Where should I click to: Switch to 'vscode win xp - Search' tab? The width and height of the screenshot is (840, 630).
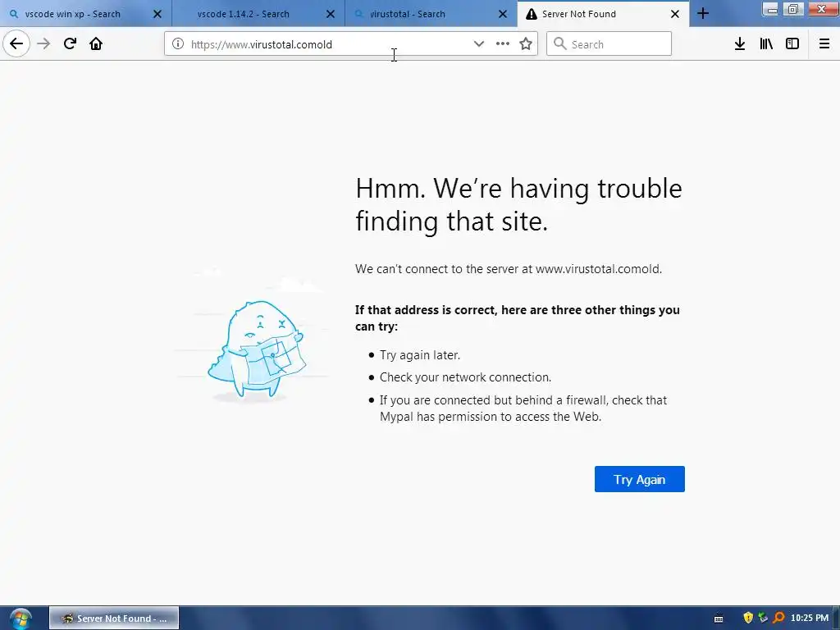pos(85,14)
